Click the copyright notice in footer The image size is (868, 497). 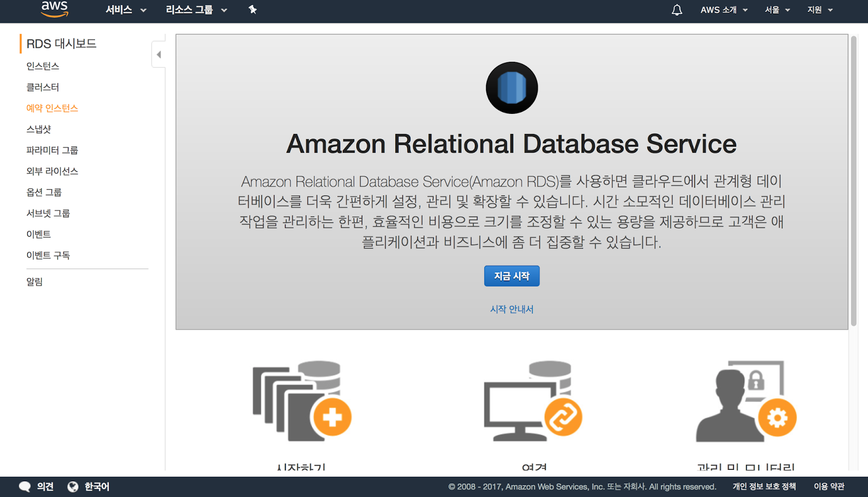[582, 487]
